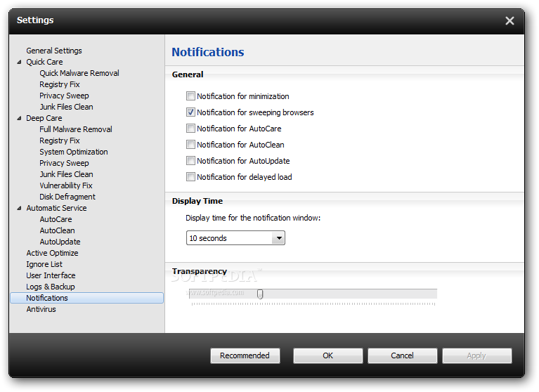Screen dimensions: 539x392
Task: Select the Automatic Service category
Action: 56,208
